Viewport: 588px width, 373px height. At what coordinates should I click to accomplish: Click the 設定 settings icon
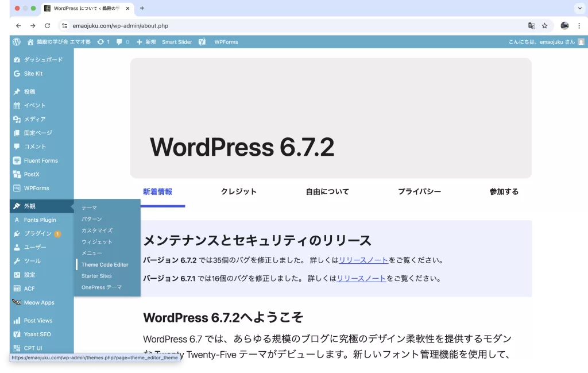click(x=17, y=275)
